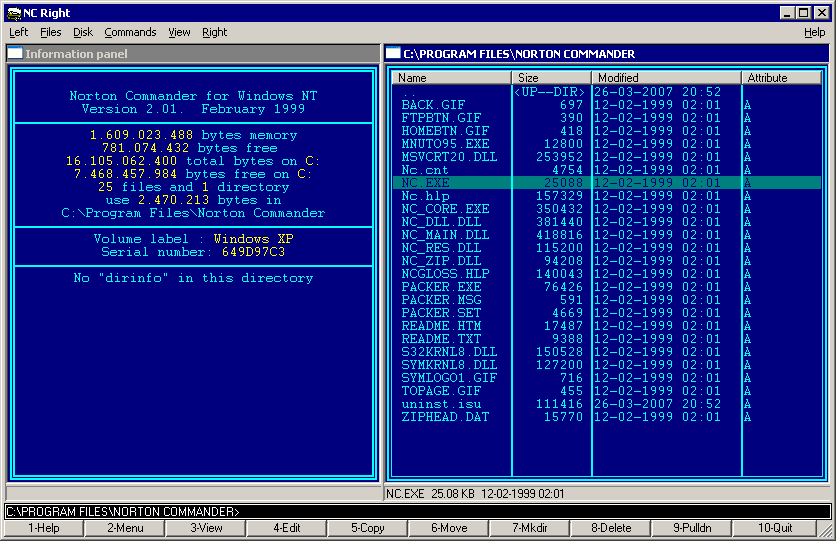Sort by the Size column header
This screenshot has height=541, width=836.
[551, 78]
